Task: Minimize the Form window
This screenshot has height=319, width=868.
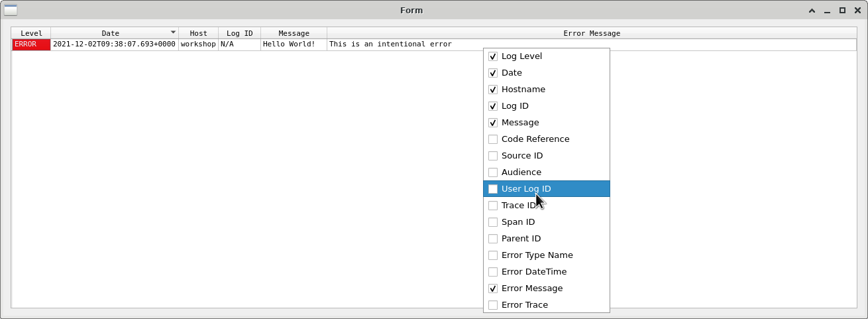Action: click(x=827, y=11)
